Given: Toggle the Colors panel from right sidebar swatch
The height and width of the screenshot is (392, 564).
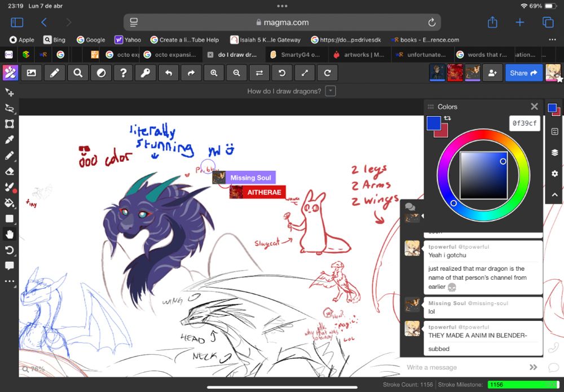Looking at the screenshot, I should pyautogui.click(x=554, y=109).
